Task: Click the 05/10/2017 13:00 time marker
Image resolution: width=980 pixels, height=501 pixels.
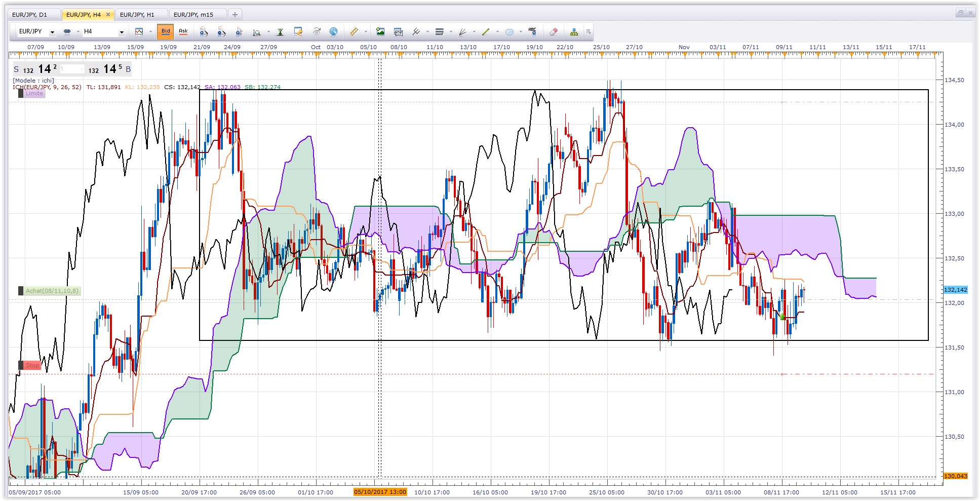Action: (380, 492)
